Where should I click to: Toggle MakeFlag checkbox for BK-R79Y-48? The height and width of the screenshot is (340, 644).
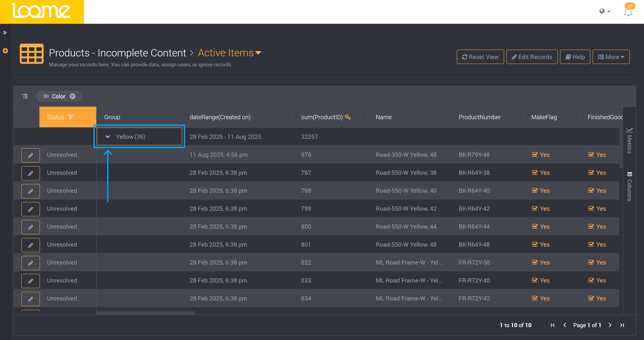[x=535, y=154]
